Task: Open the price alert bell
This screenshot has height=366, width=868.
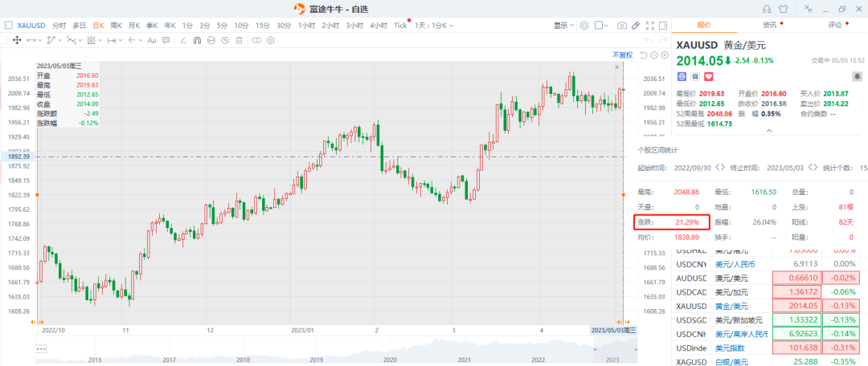Action: click(x=856, y=75)
